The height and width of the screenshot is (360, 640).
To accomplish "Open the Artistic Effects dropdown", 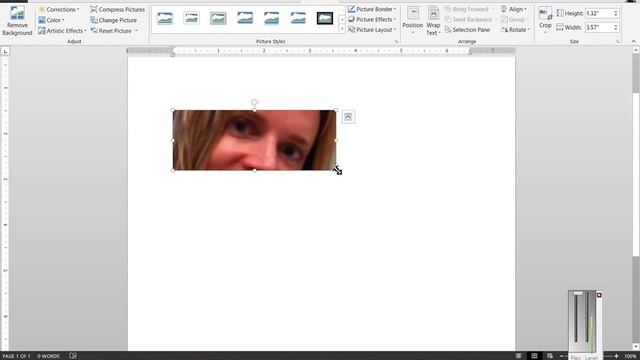I will click(62, 31).
